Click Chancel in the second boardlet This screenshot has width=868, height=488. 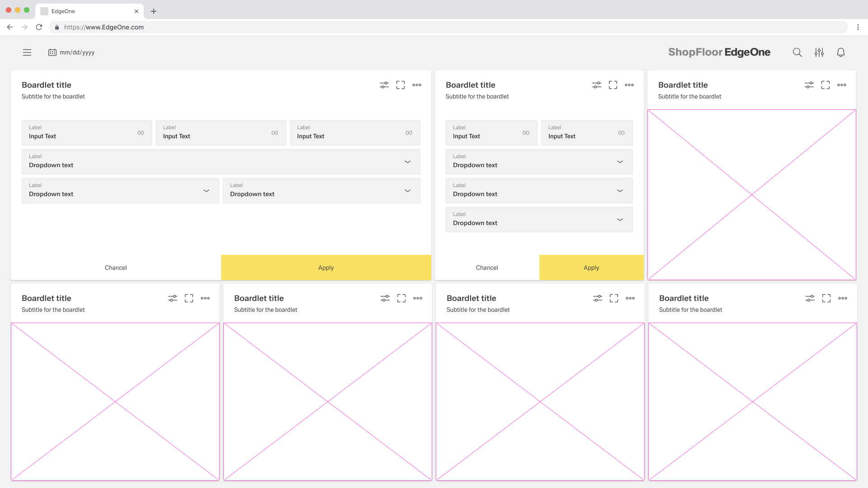486,267
